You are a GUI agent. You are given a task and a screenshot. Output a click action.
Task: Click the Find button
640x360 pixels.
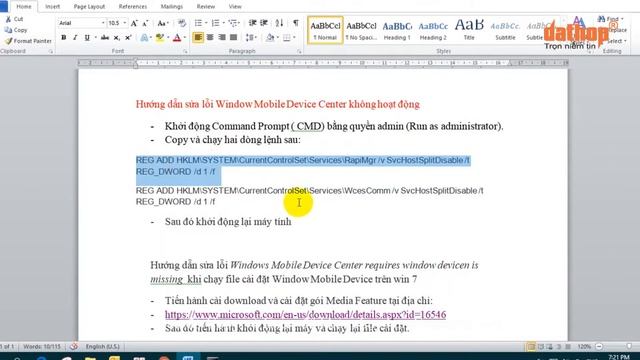611,19
